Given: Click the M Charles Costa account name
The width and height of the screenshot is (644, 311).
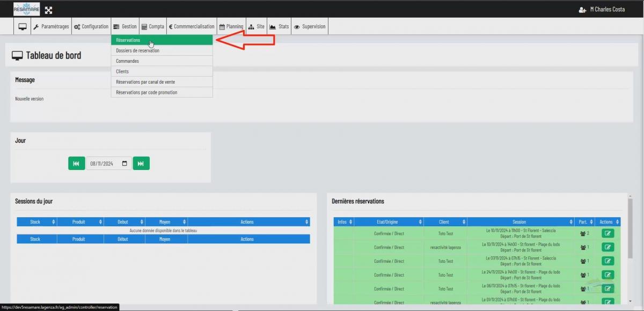Looking at the screenshot, I should point(608,10).
